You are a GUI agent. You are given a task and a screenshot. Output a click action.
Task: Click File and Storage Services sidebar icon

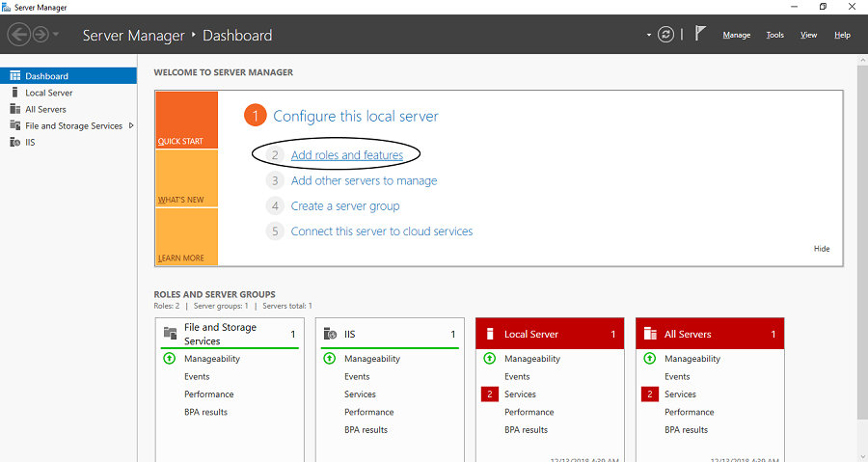coord(14,125)
